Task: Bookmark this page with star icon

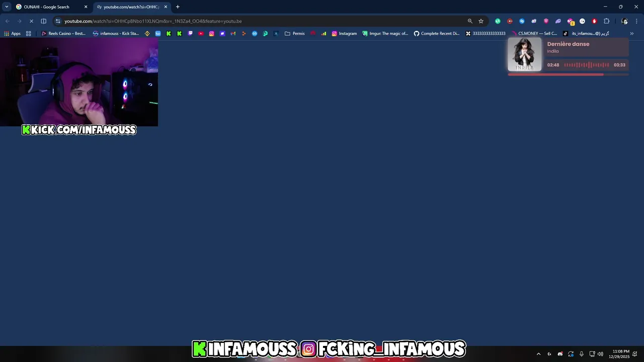Action: coord(481,21)
